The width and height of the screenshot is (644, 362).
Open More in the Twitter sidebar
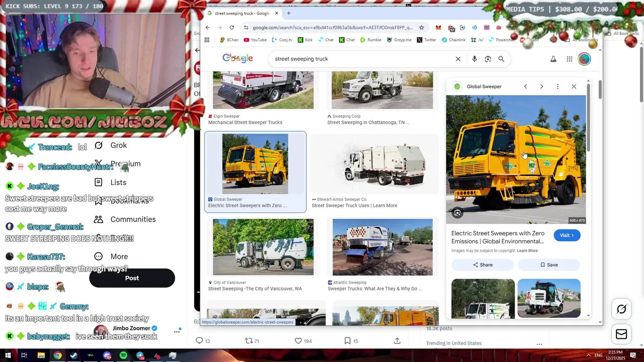(111, 256)
